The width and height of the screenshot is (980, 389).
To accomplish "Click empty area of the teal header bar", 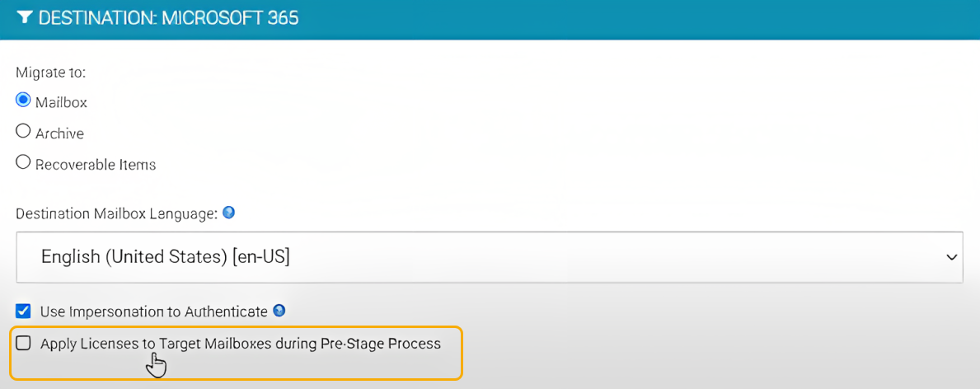I will click(x=625, y=19).
